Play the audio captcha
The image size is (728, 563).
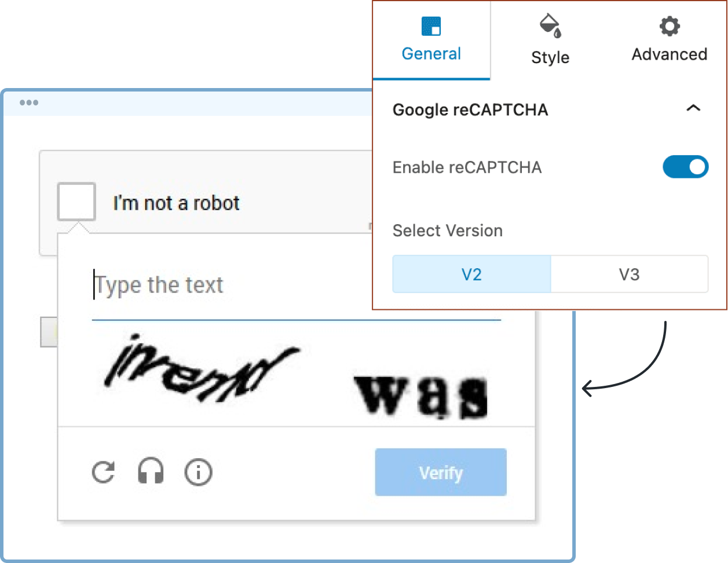pos(151,472)
